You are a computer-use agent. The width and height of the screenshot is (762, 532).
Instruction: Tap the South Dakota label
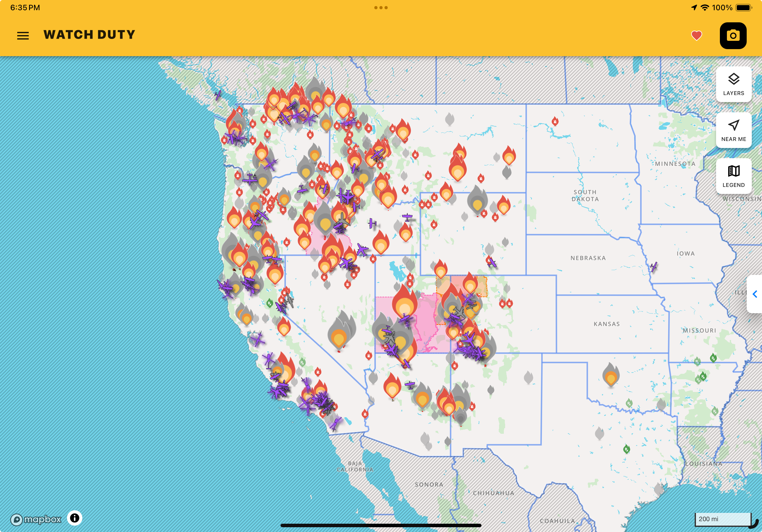pos(585,196)
